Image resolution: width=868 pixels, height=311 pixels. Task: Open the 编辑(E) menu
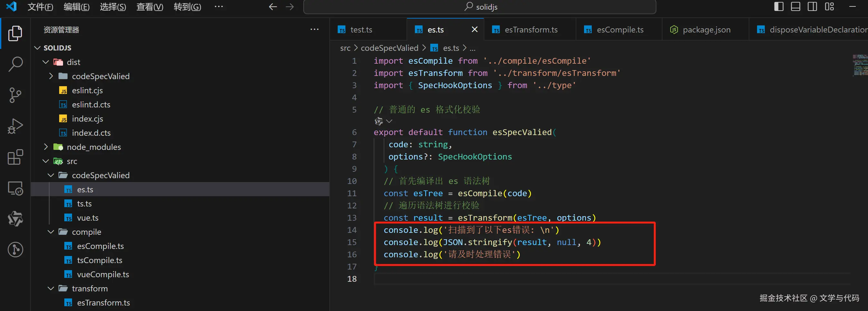point(77,7)
